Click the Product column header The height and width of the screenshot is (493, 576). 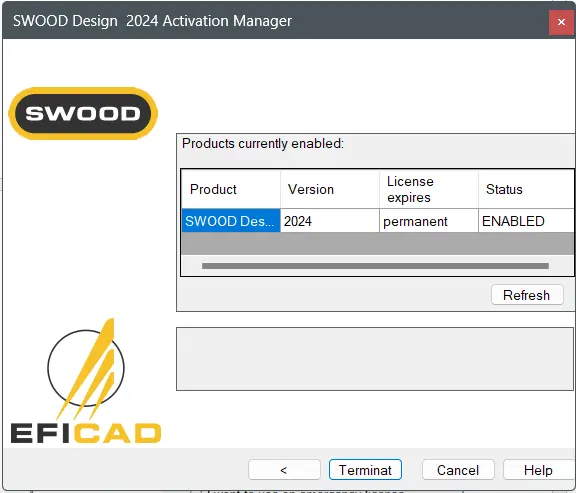click(231, 189)
